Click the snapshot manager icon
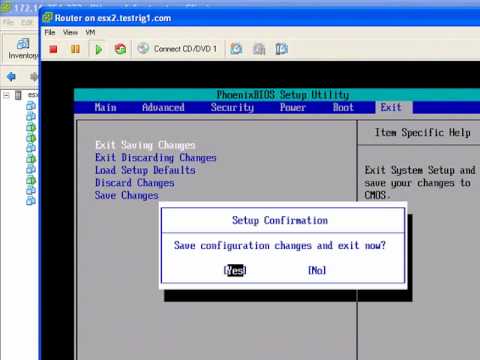 point(282,49)
